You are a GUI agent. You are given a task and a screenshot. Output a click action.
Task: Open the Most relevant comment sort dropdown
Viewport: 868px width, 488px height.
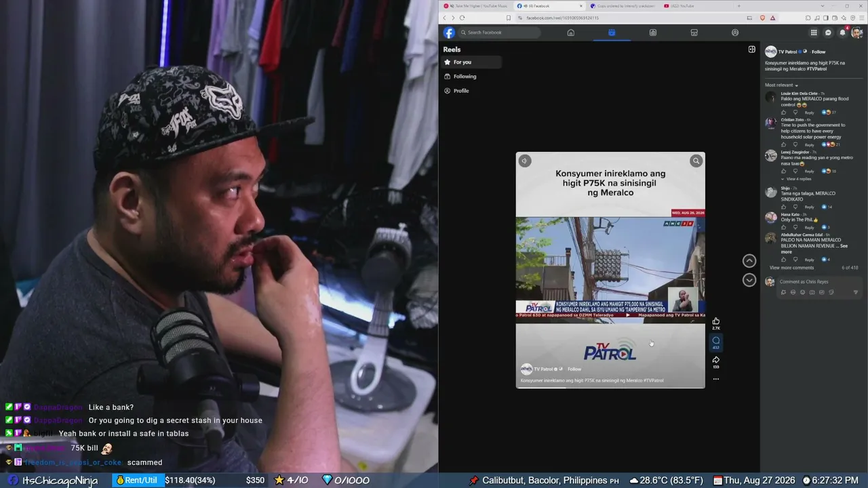(x=782, y=85)
